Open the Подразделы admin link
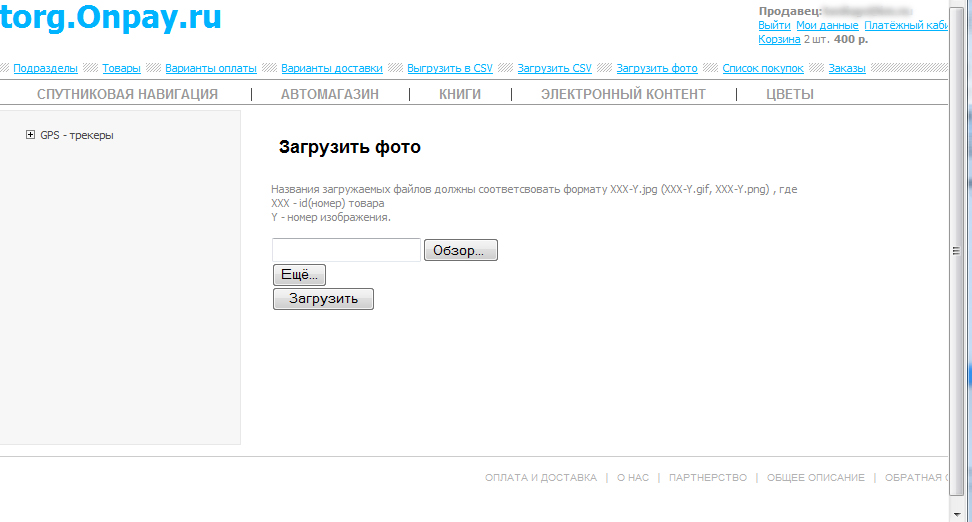Image resolution: width=972 pixels, height=522 pixels. pos(45,68)
